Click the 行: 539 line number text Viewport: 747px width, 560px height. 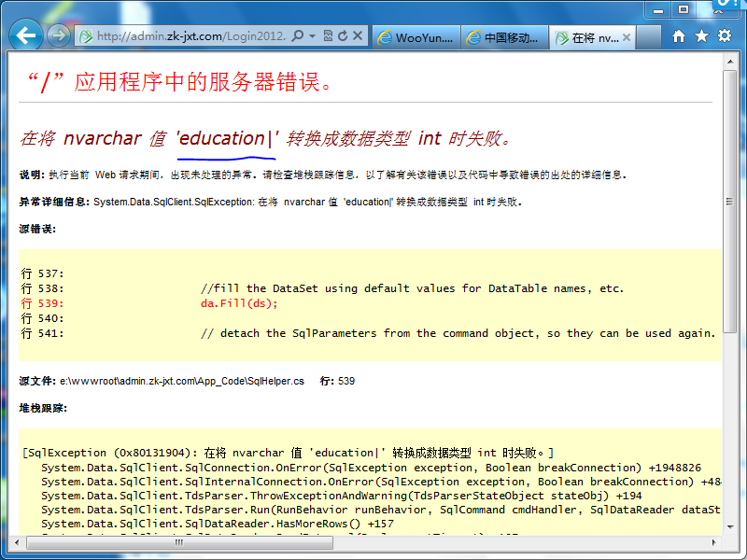point(337,381)
